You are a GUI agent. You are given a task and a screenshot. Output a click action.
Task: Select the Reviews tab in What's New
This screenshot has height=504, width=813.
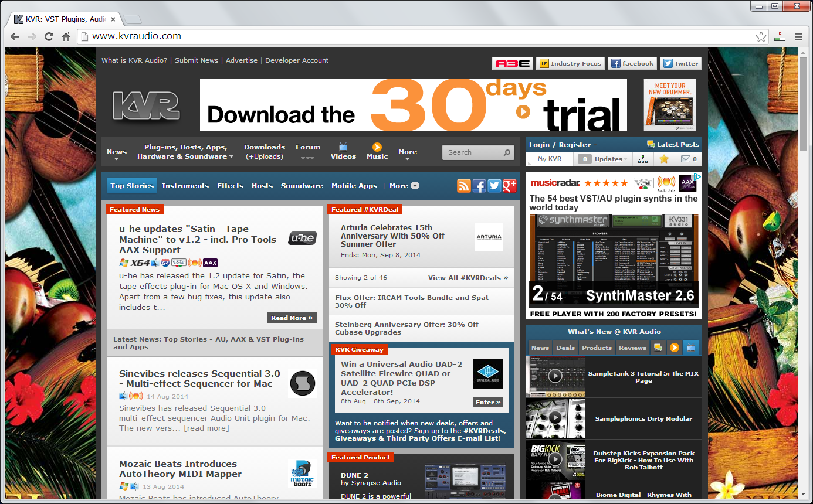632,348
